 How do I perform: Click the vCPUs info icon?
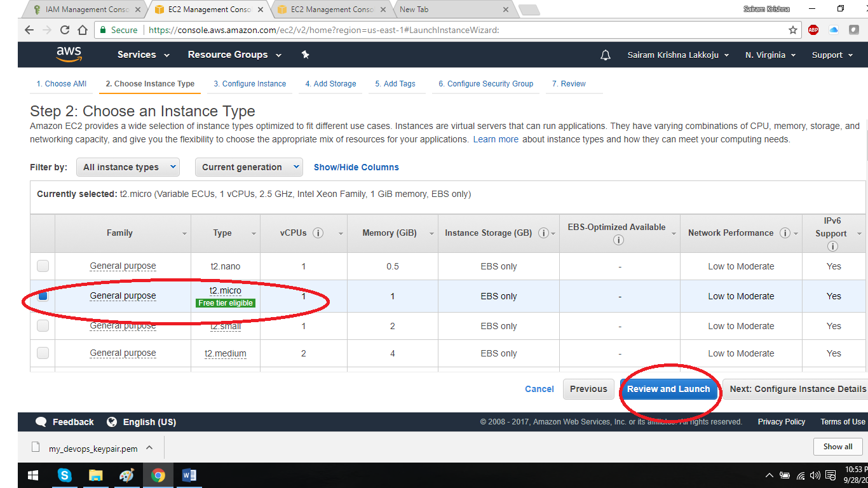tap(318, 233)
